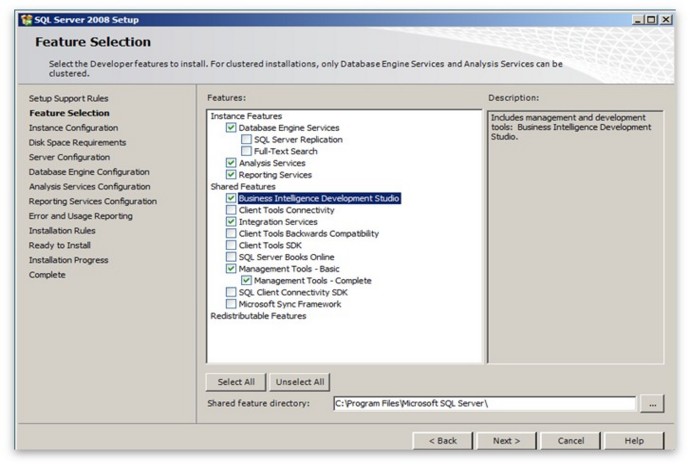This screenshot has width=690, height=466.
Task: Click Redistributable Features group label
Action: click(258, 316)
